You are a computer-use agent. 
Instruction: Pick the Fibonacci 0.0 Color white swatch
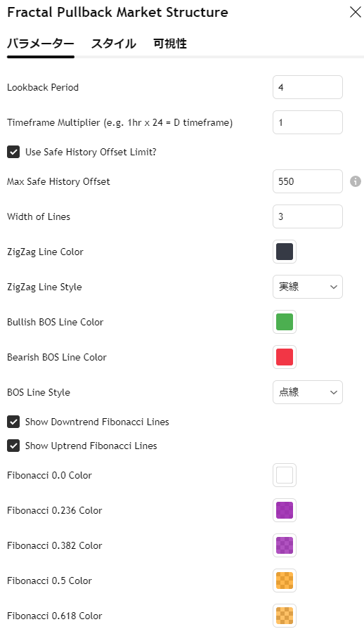285,475
